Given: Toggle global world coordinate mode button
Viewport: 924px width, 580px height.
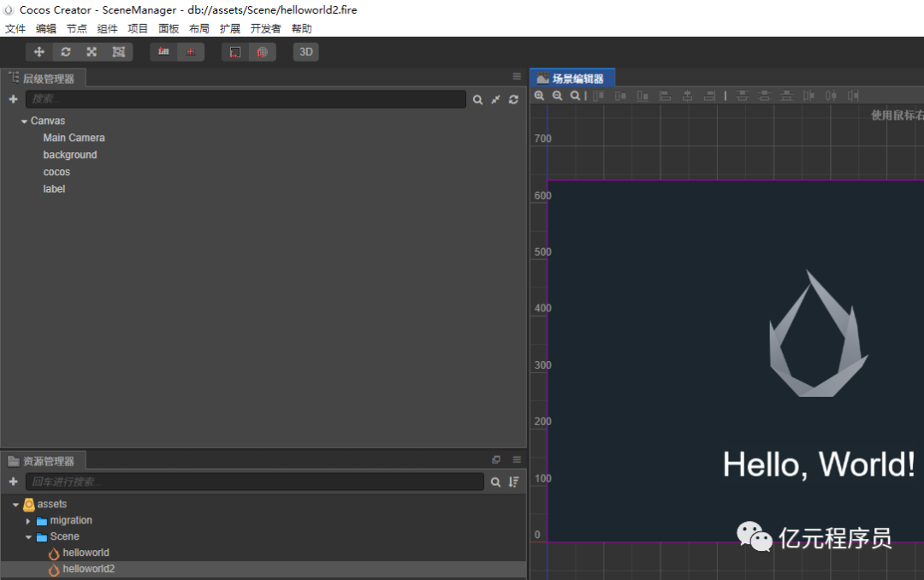Looking at the screenshot, I should coord(263,52).
